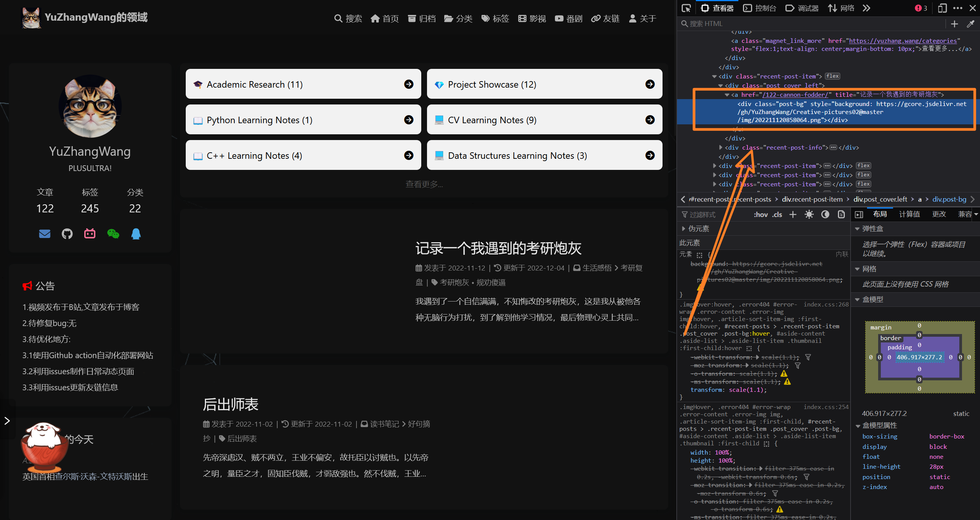Image resolution: width=980 pixels, height=520 pixels.
Task: Open the Bilibili icon in sidebar
Action: click(89, 234)
